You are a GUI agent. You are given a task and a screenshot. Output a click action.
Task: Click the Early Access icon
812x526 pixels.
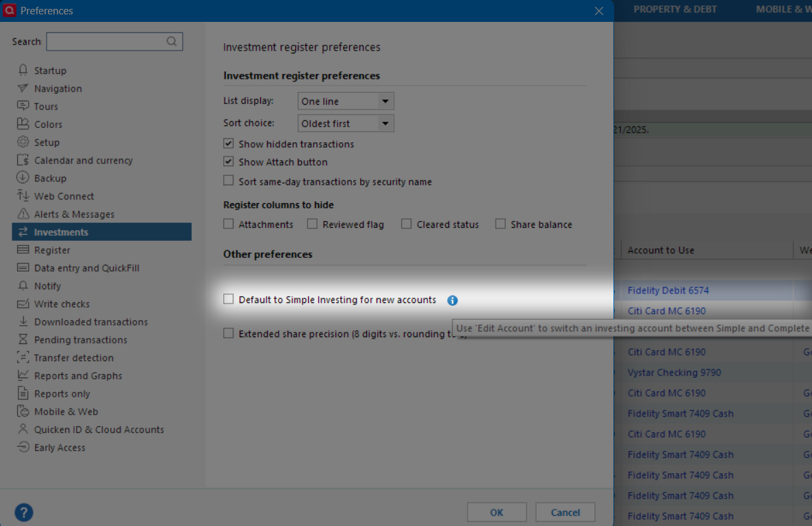(23, 447)
